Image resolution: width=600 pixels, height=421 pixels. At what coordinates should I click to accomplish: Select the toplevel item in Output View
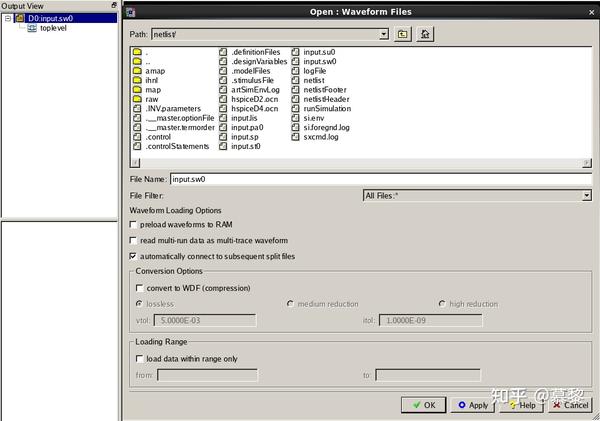coord(53,28)
